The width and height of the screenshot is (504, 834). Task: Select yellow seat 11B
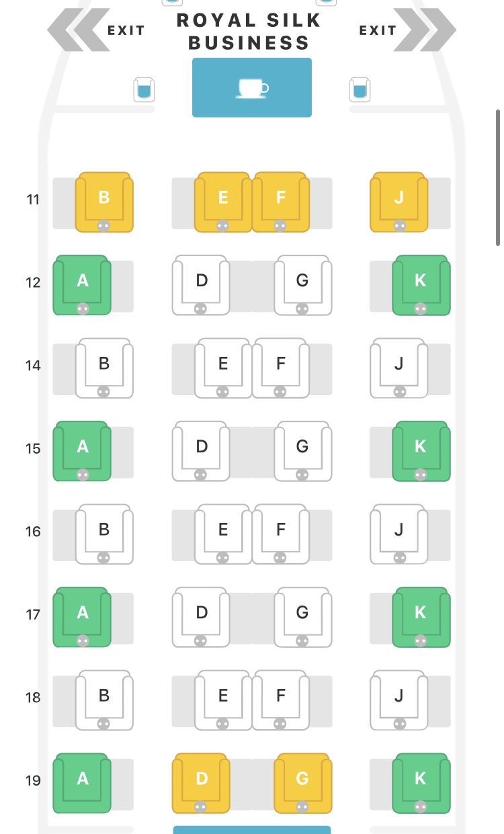click(x=104, y=201)
